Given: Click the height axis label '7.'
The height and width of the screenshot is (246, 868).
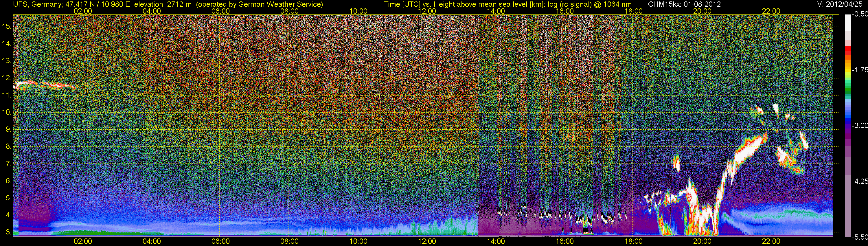Looking at the screenshot, I should [8, 164].
